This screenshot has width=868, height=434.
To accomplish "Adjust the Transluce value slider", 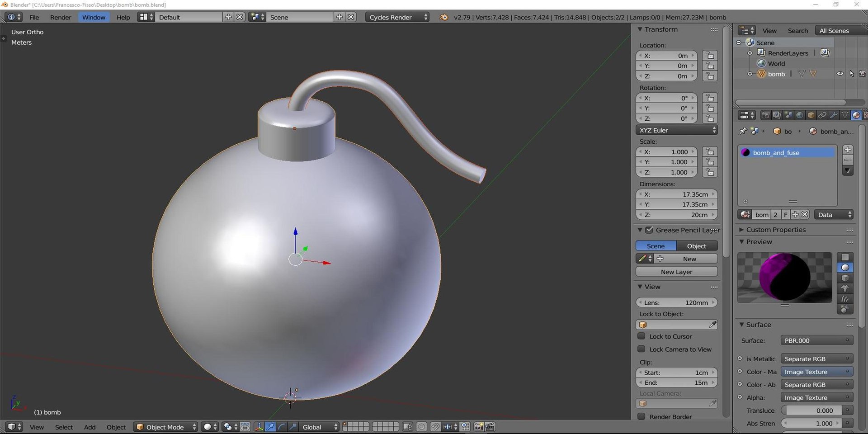I will coord(811,410).
